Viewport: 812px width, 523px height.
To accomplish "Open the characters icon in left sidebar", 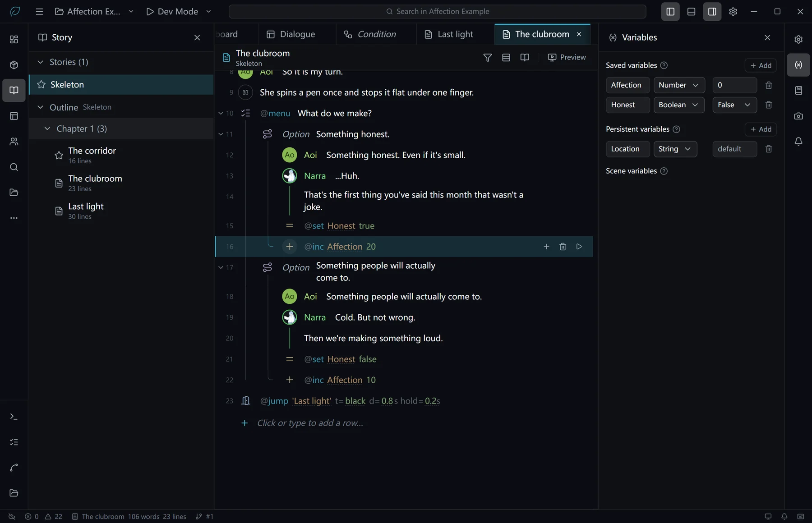I will point(14,142).
